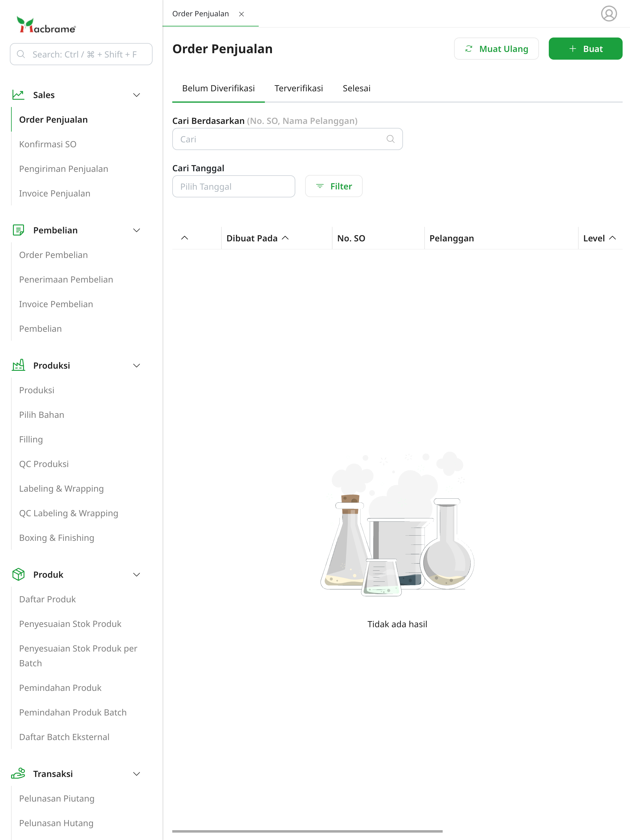Click the Pembelian document icon
630x840 pixels.
click(x=18, y=230)
